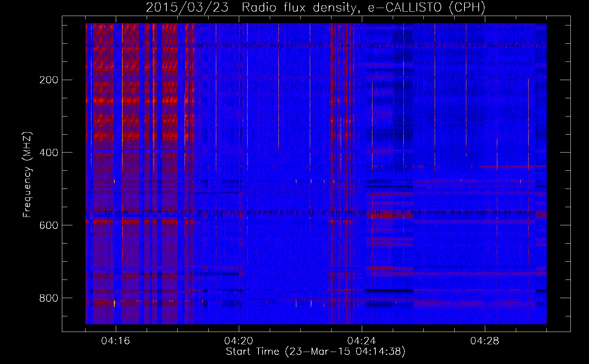Click the 04:24 time tick label
This screenshot has width=589, height=364.
pyautogui.click(x=362, y=341)
